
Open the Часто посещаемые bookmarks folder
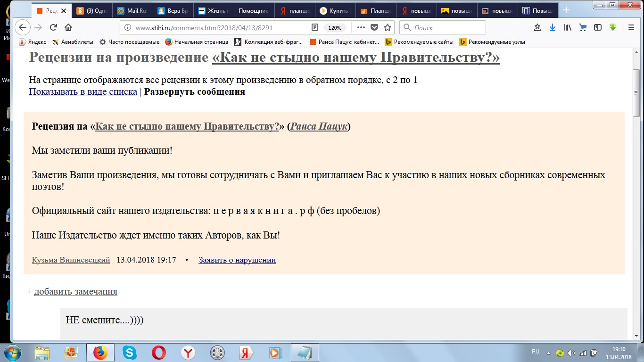pos(130,42)
